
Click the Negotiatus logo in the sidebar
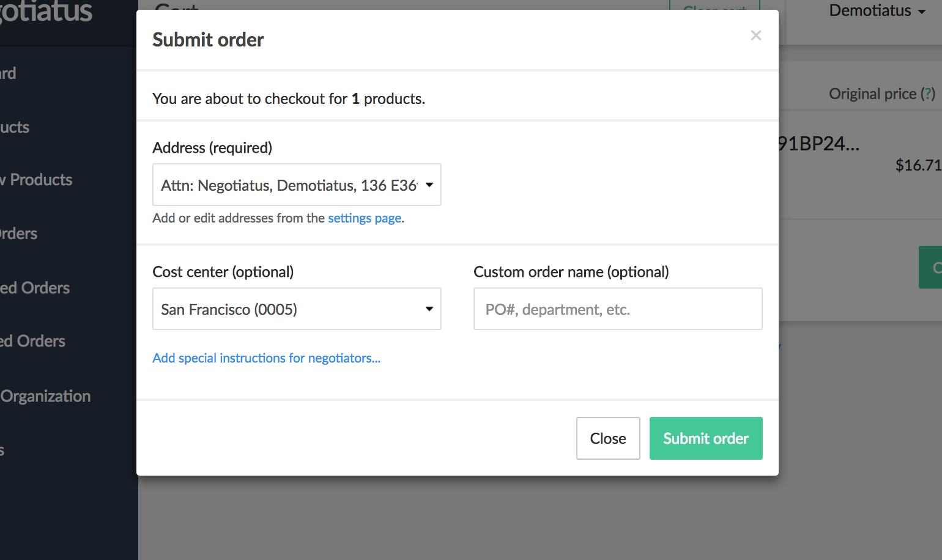(x=46, y=12)
